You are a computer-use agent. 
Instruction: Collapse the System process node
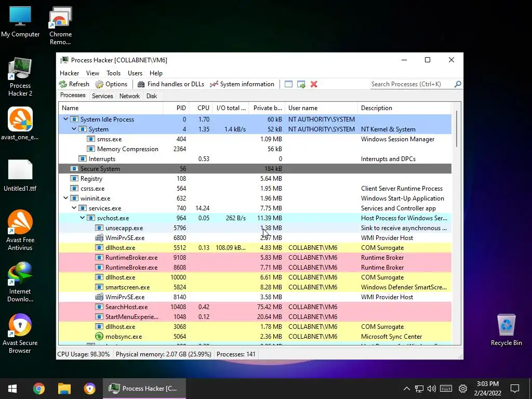(74, 129)
